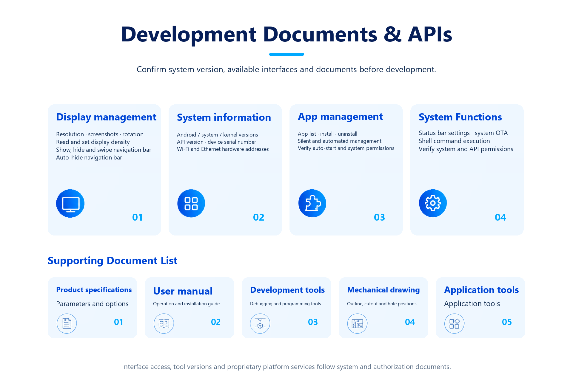Viewport: 573px width, 392px height.
Task: Click the monitor icon in Display management card
Action: (70, 203)
